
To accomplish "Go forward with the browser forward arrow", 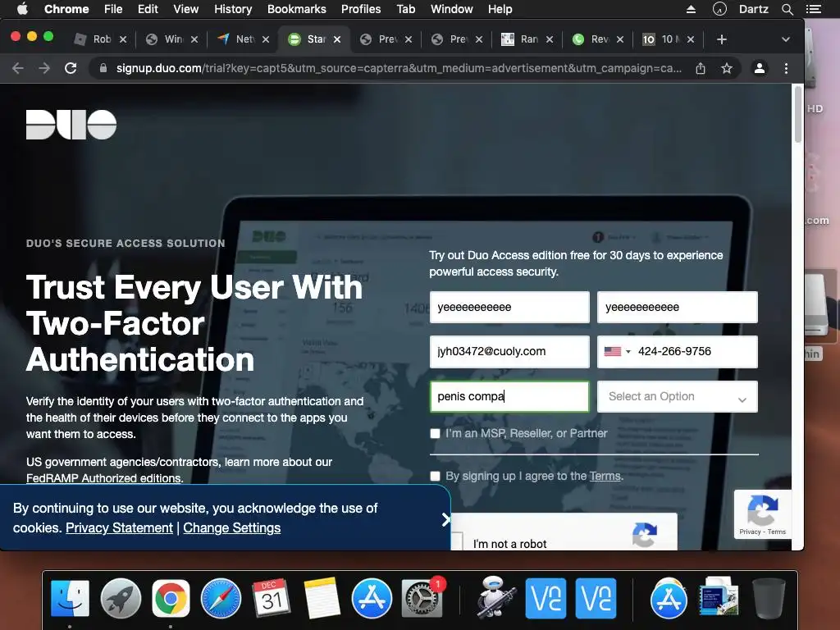I will (44, 69).
